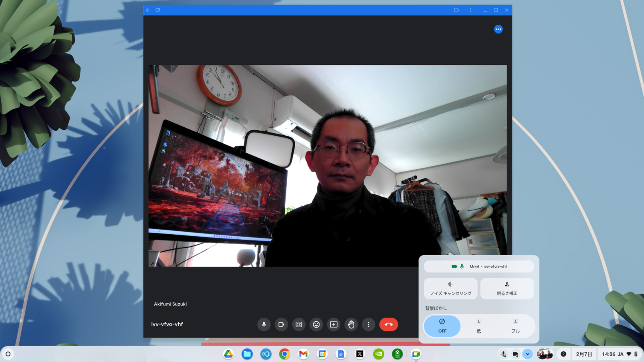Select the Meet - ivv-vfvo-vhf session entry
The height and width of the screenshot is (362, 644).
point(479,266)
